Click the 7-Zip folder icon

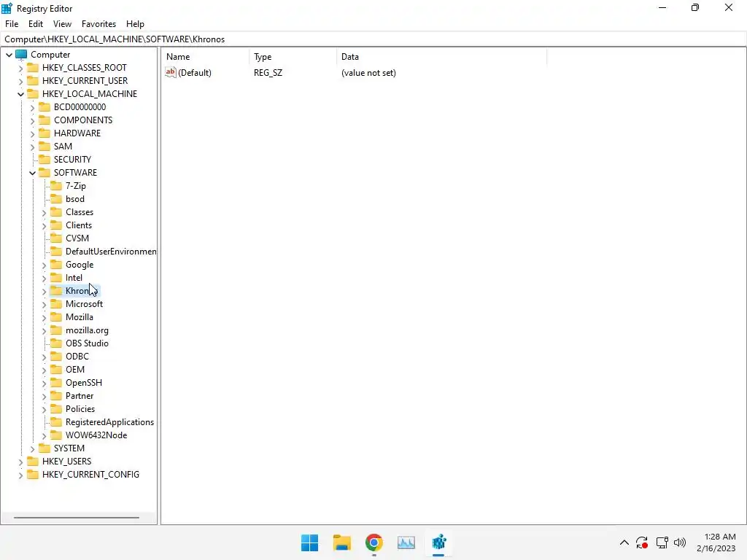pos(56,186)
